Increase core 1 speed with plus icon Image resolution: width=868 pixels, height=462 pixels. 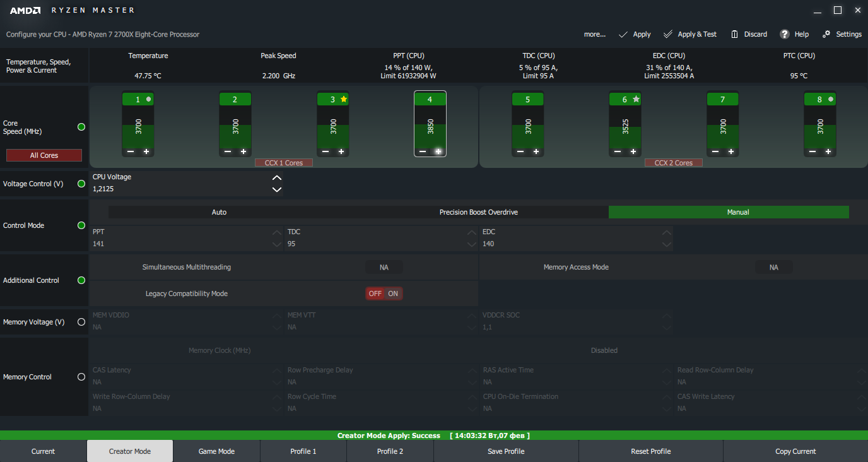(146, 151)
